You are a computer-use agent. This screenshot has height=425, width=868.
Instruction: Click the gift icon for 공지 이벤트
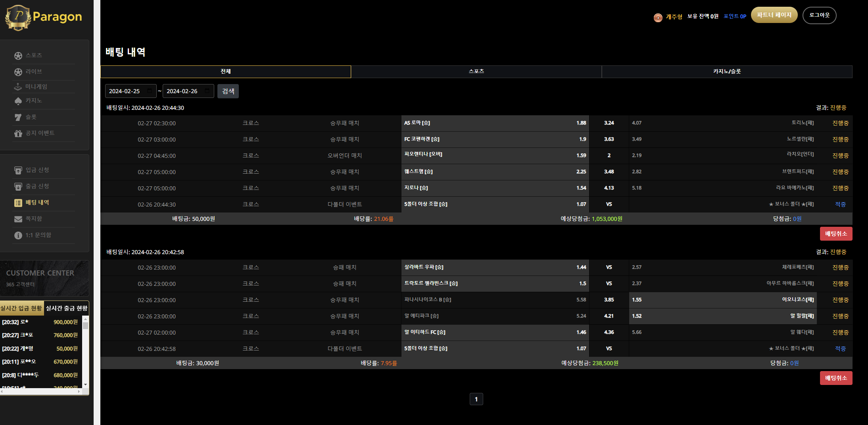[18, 134]
